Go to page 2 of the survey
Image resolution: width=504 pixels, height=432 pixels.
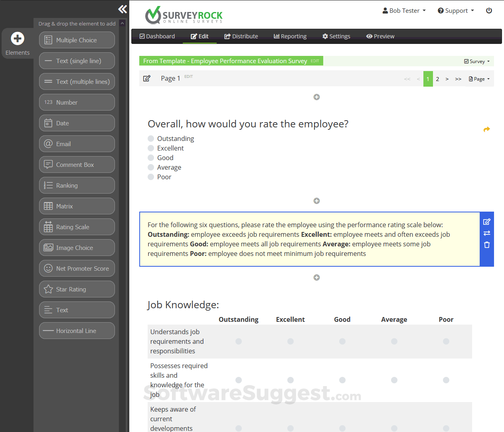pyautogui.click(x=437, y=79)
